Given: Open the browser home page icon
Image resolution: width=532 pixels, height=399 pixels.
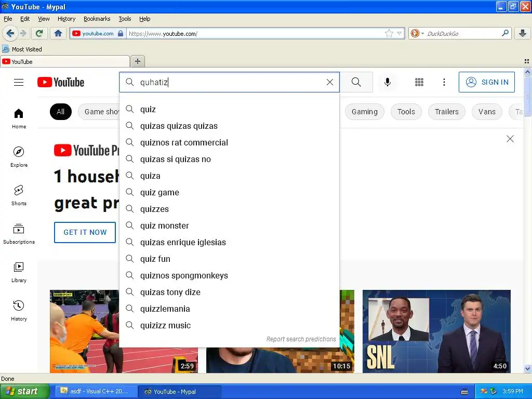Looking at the screenshot, I should pos(58,33).
